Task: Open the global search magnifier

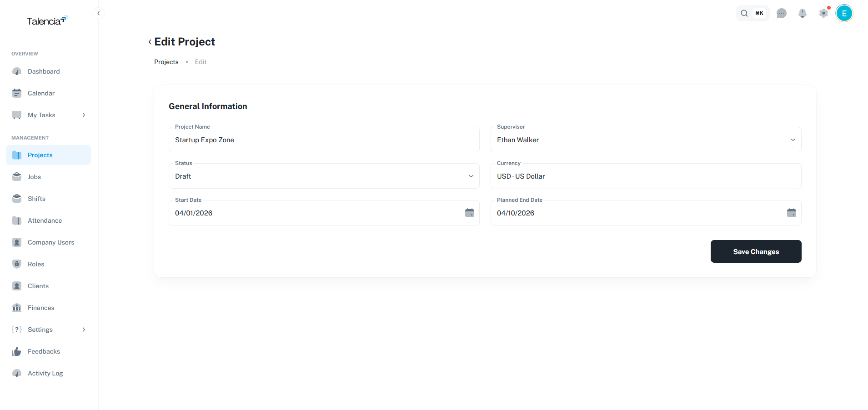Action: [x=744, y=13]
